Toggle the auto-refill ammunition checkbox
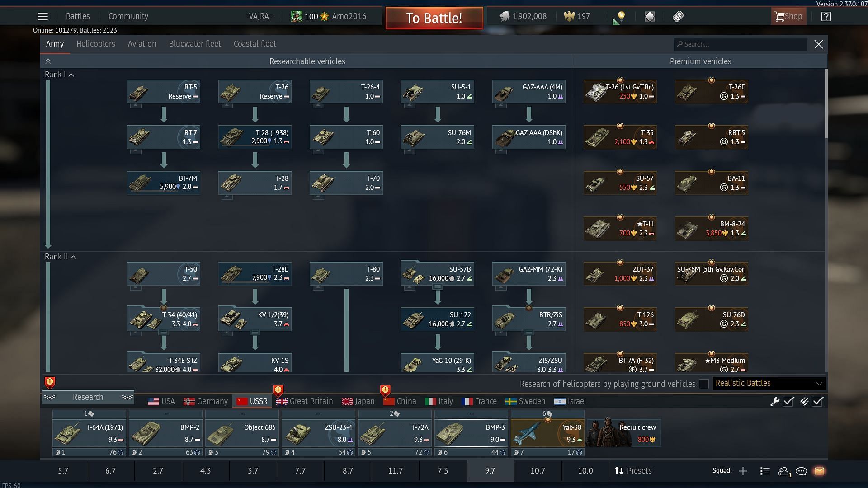868x488 pixels. pyautogui.click(x=817, y=401)
